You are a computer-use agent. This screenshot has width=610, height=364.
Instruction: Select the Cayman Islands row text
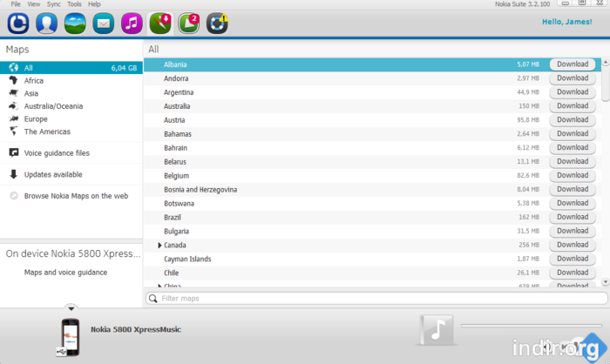[x=187, y=259]
